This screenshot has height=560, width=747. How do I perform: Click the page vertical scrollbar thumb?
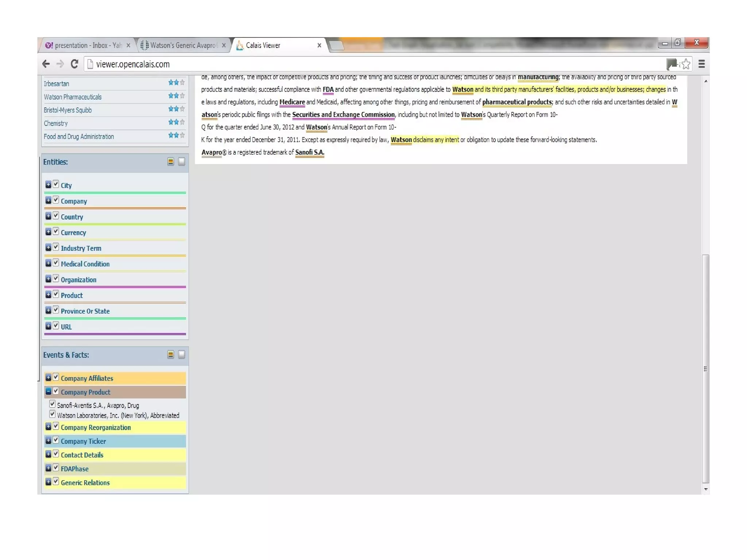(x=705, y=368)
